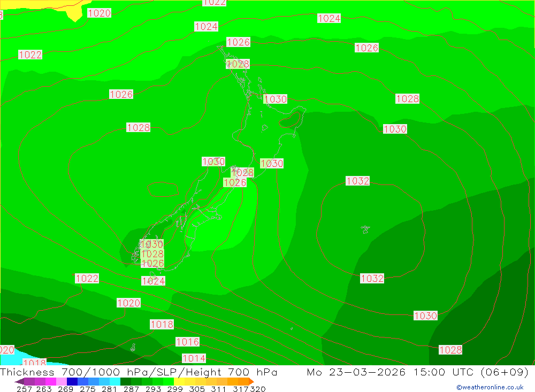Open the weatheronline.co.uk copyright link
The width and height of the screenshot is (535, 392).
490,387
